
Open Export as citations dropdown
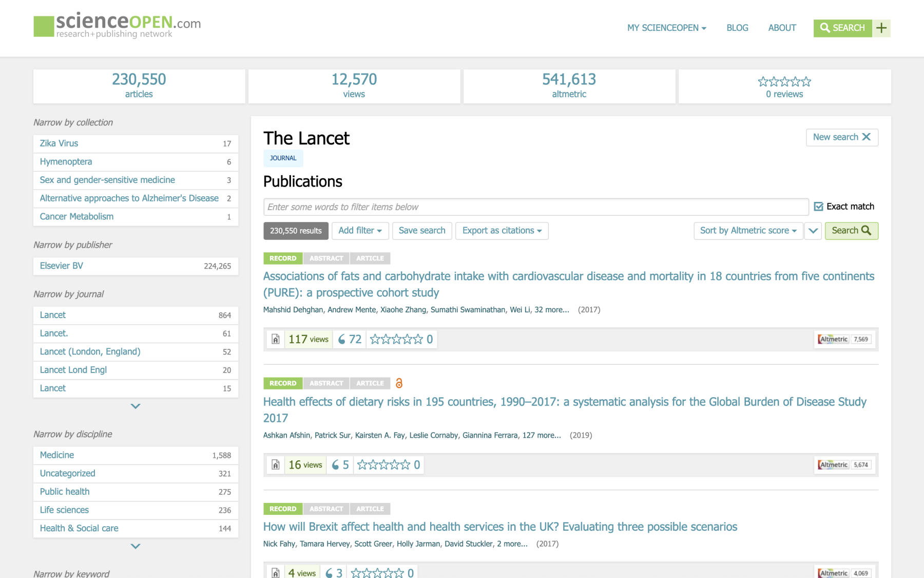click(x=502, y=231)
